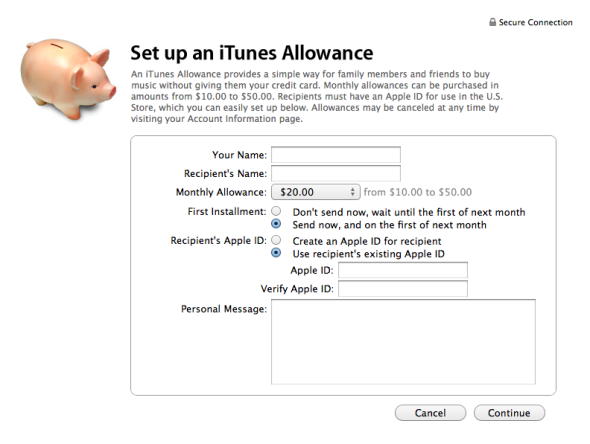The height and width of the screenshot is (444, 590).
Task: Choose "Use recipient's existing Apple ID"
Action: [x=276, y=253]
